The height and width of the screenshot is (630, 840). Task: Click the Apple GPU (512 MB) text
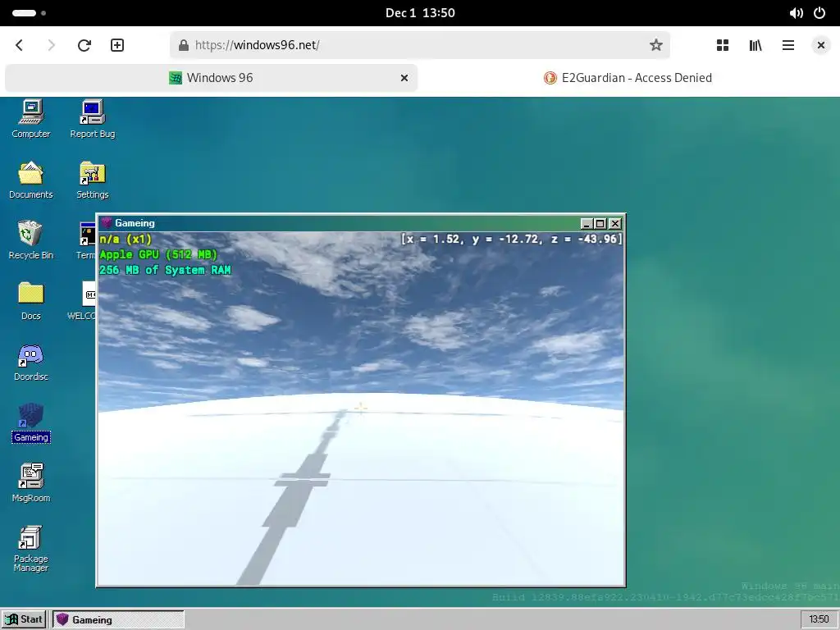click(x=158, y=254)
